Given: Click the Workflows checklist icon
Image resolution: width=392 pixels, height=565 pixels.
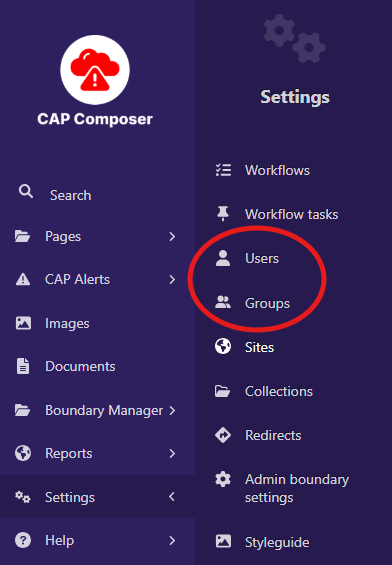Looking at the screenshot, I should pos(223,170).
